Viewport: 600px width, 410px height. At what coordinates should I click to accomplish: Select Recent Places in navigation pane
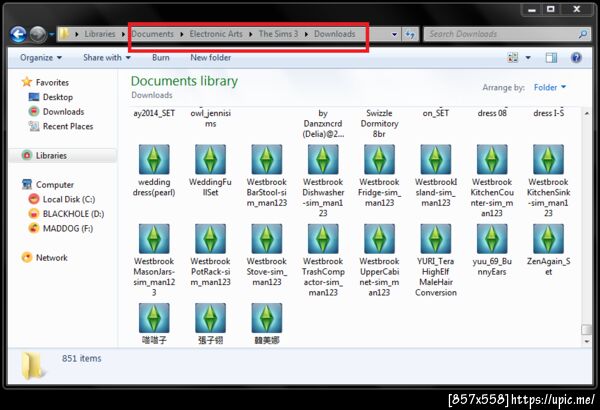tap(68, 126)
